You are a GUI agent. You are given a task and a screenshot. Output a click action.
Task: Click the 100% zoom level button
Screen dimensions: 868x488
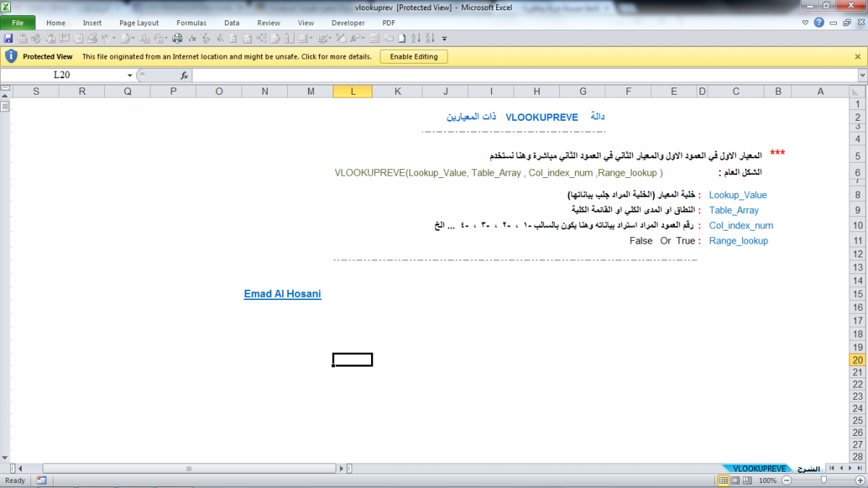767,480
